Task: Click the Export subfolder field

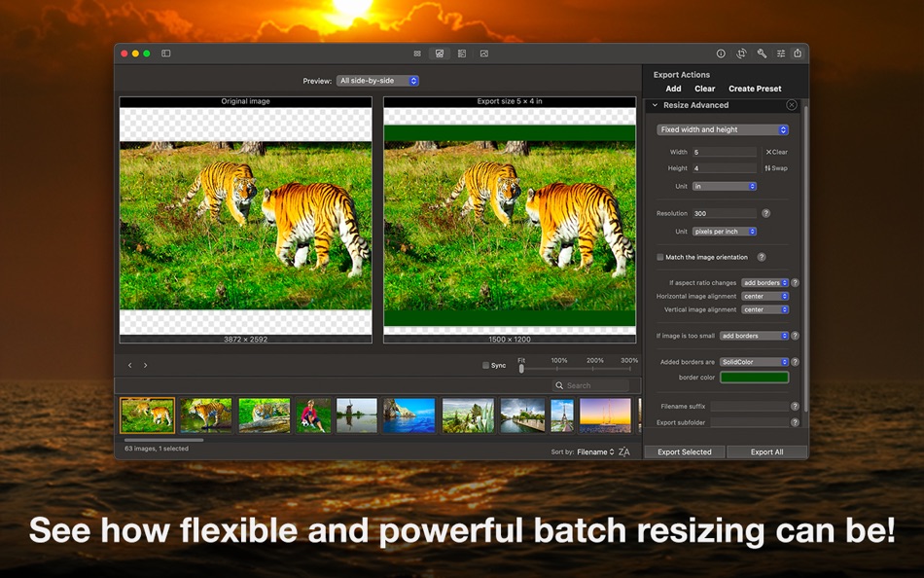Action: 750,422
